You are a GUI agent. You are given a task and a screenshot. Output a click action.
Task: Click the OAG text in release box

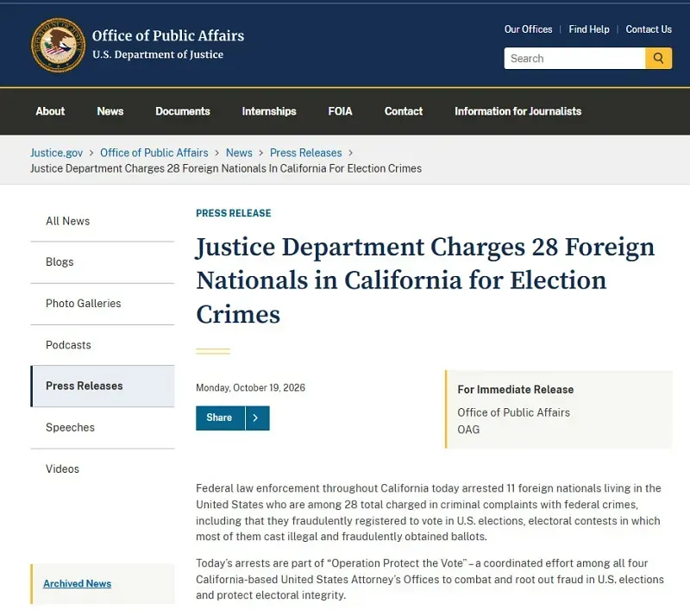pos(468,430)
